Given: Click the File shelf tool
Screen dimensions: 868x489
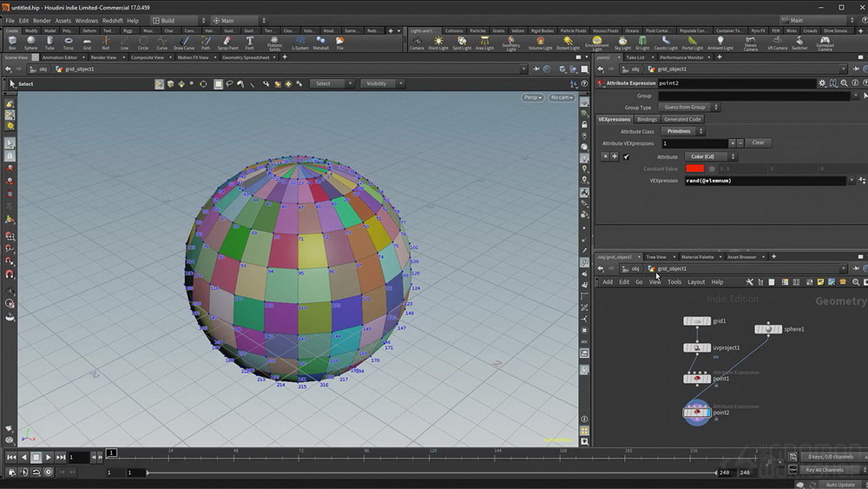Looking at the screenshot, I should click(x=340, y=43).
